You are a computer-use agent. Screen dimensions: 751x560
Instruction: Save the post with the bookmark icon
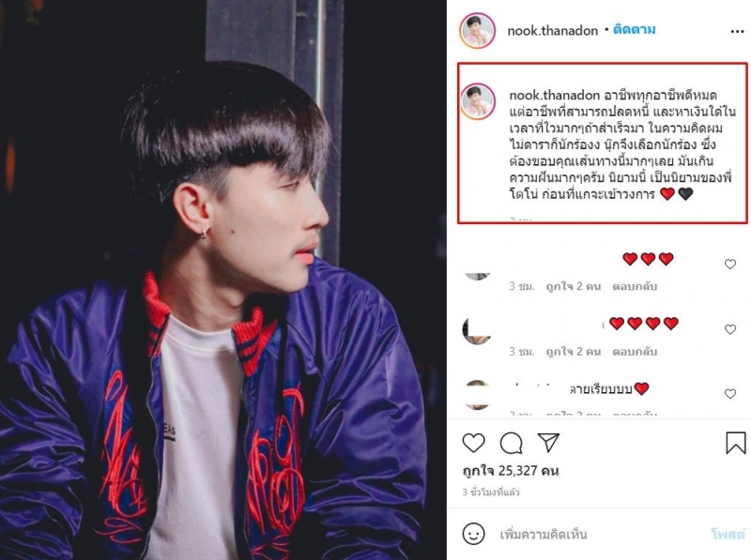(x=736, y=443)
